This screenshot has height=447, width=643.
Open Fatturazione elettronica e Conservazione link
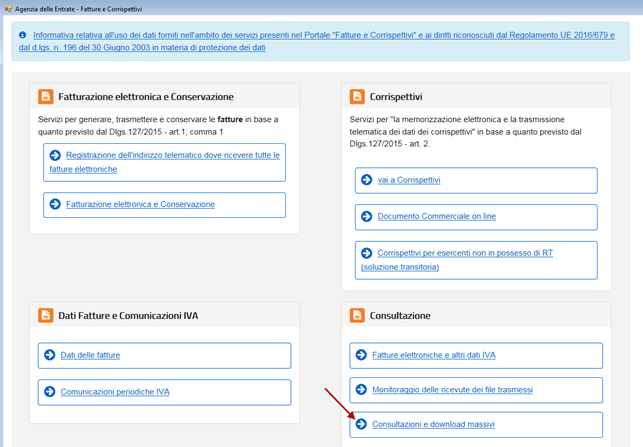pyautogui.click(x=140, y=204)
